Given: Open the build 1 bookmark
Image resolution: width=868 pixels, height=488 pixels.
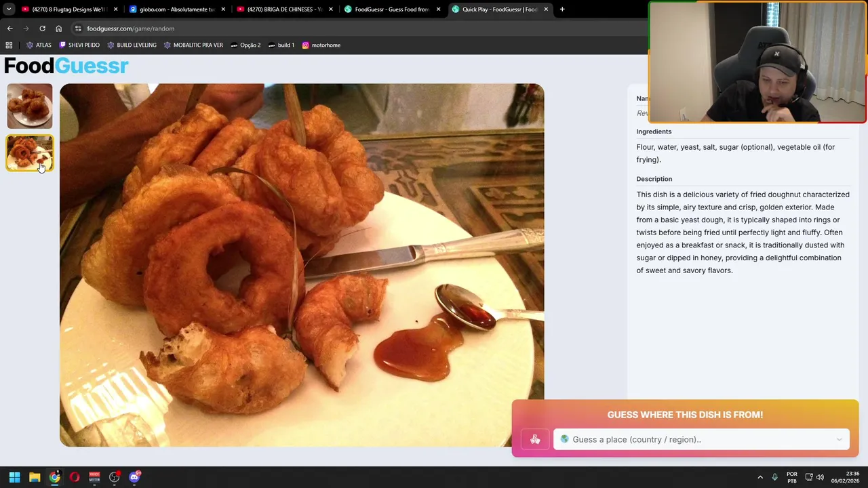Looking at the screenshot, I should [281, 45].
